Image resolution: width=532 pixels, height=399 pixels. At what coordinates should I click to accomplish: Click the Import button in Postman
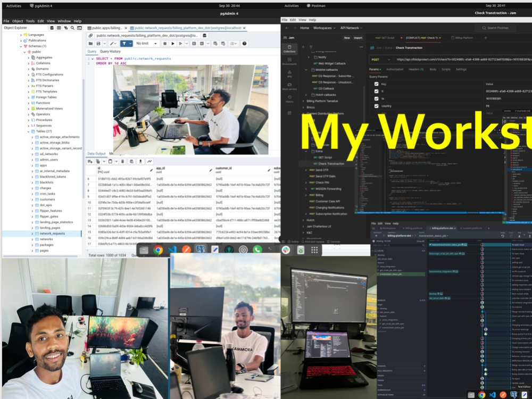(x=358, y=38)
